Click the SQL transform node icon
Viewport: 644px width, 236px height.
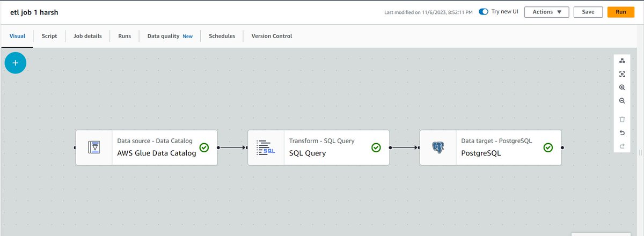point(266,147)
